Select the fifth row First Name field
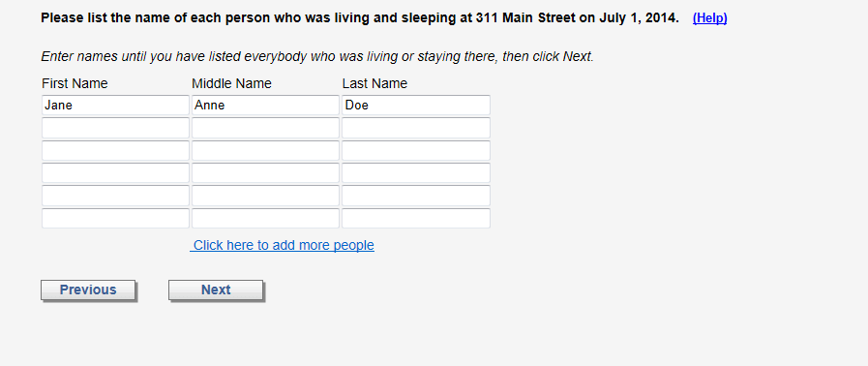Screen dimensions: 868x366 [115, 196]
